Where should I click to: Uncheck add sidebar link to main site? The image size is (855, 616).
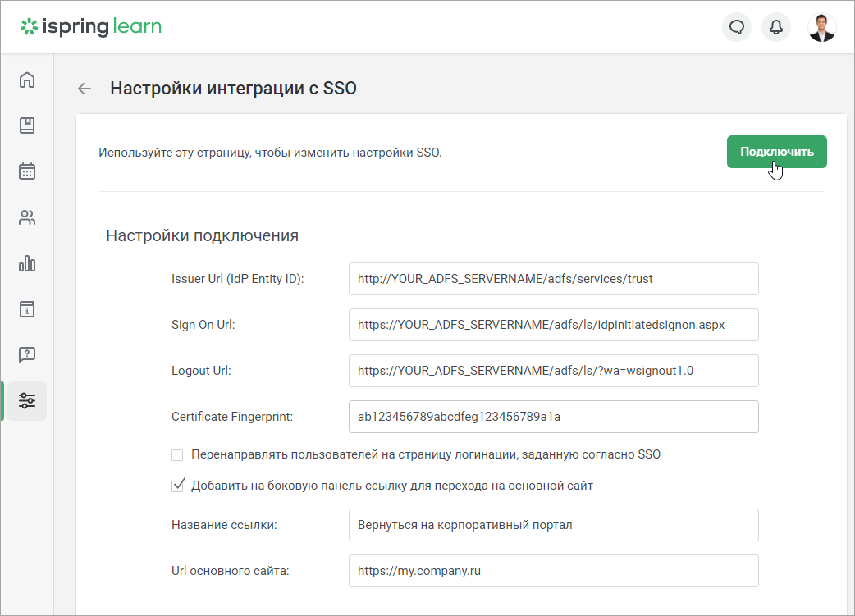178,486
